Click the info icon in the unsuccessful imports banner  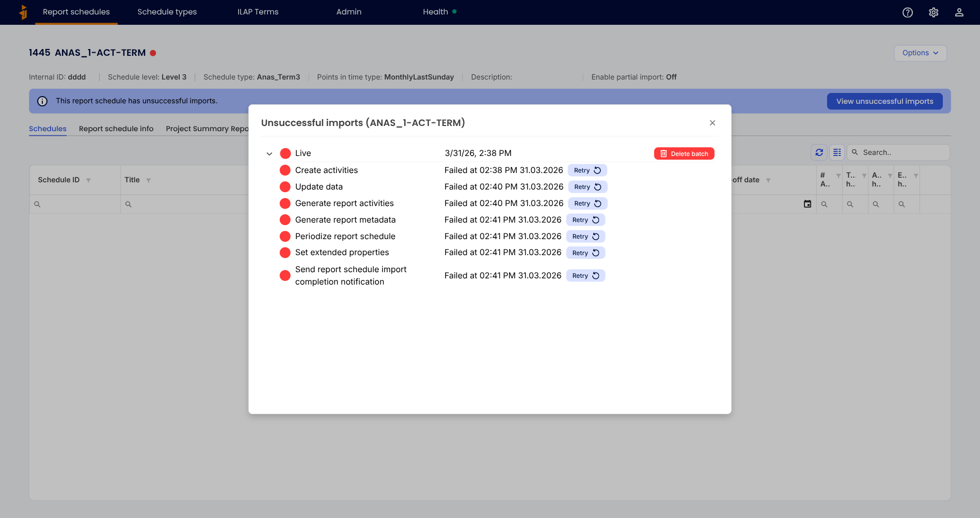(42, 101)
